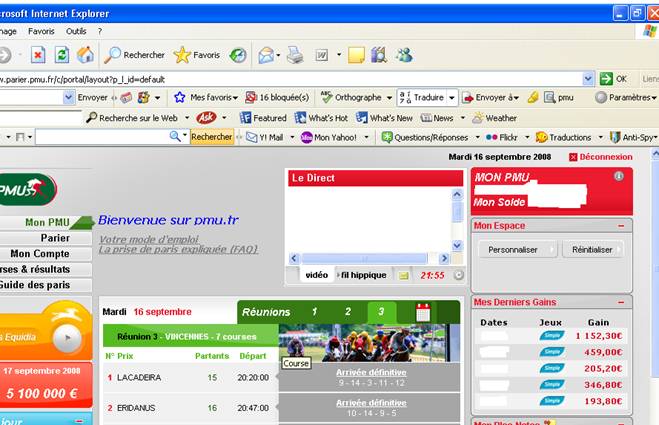Open What's Hot toolbar item
The width and height of the screenshot is (659, 425).
(321, 118)
